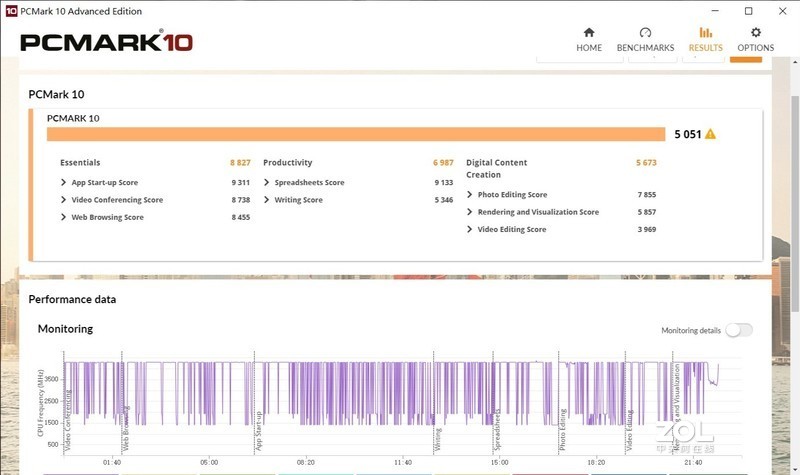Click the Video Editing marker in chart
Screen dimensions: 800x475
click(x=629, y=430)
